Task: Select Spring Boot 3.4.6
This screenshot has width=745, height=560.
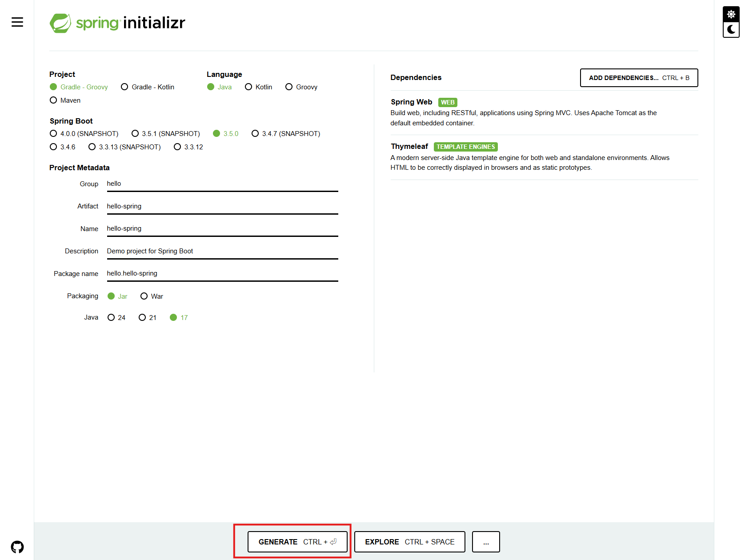Action: click(x=63, y=147)
